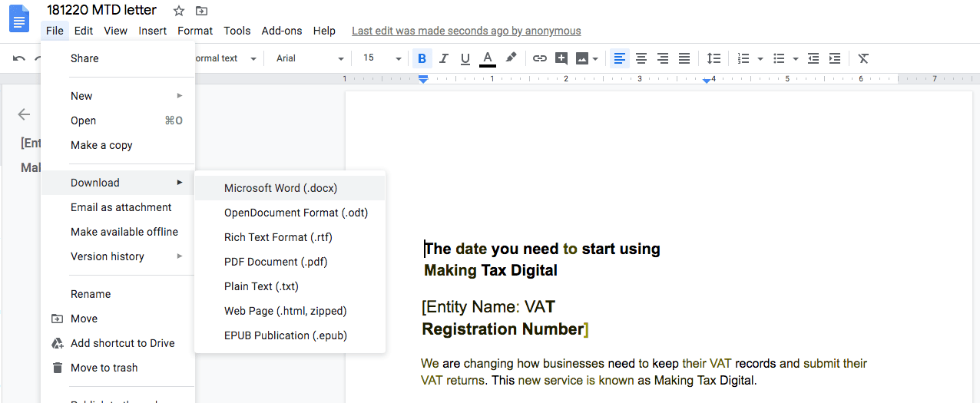This screenshot has width=980, height=403.
Task: Expand bulleted list options arrow
Action: point(796,58)
